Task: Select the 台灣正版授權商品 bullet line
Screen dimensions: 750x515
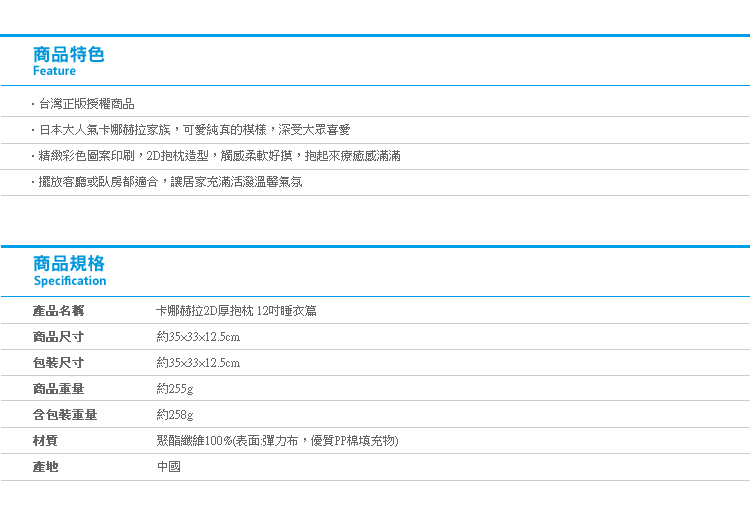Action: click(86, 104)
